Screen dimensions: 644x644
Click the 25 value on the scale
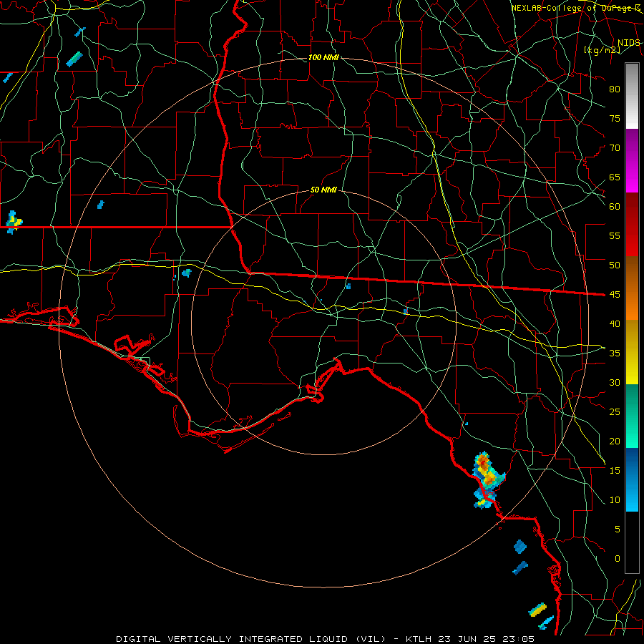click(x=615, y=411)
